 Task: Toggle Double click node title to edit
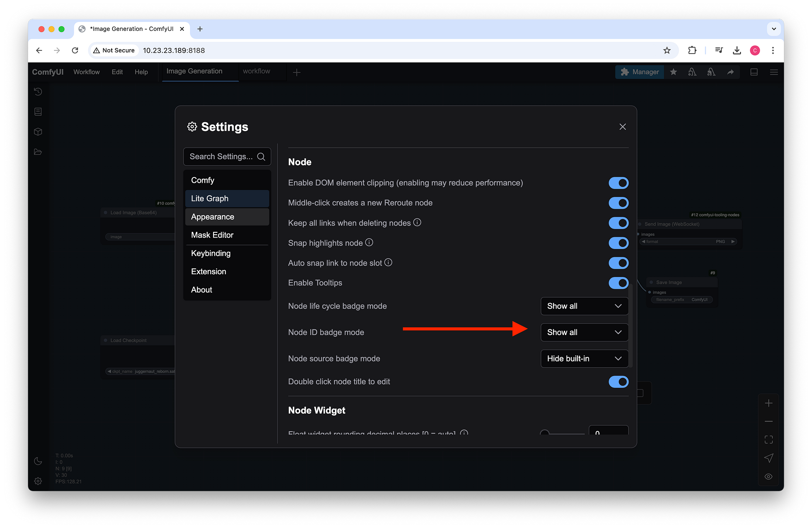pos(618,382)
